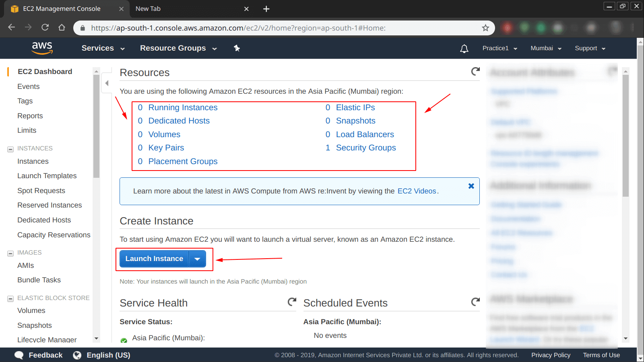This screenshot has width=644, height=362.
Task: Open the EC2 Videos link
Action: (417, 191)
